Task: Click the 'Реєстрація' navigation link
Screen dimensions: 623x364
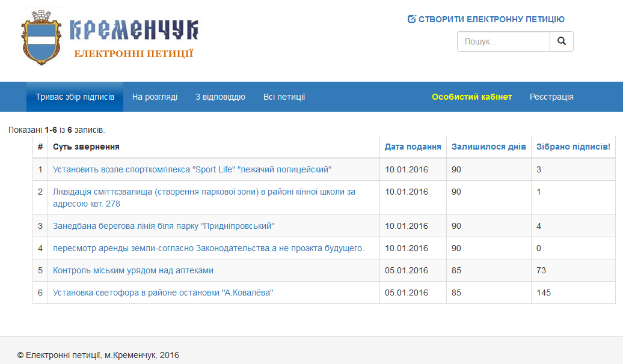Action: click(x=551, y=97)
